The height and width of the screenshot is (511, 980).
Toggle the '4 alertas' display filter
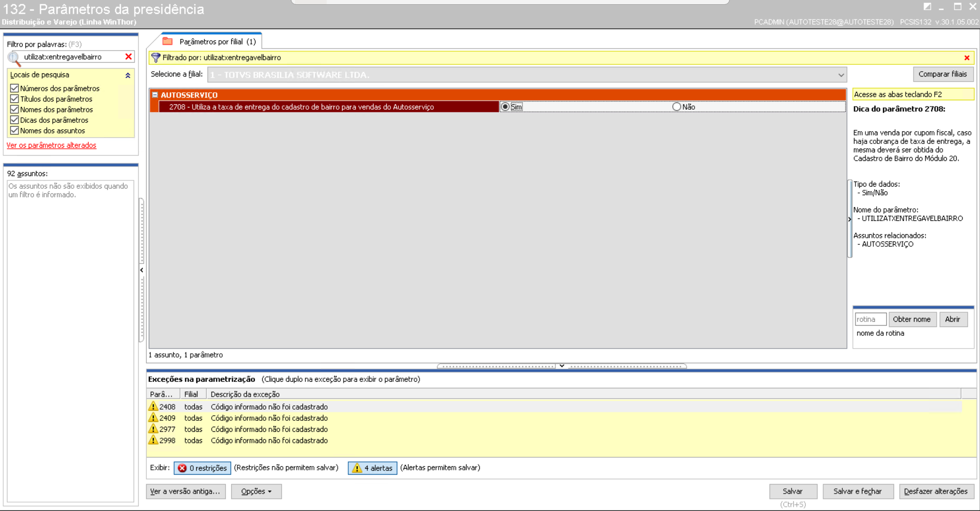coord(373,468)
